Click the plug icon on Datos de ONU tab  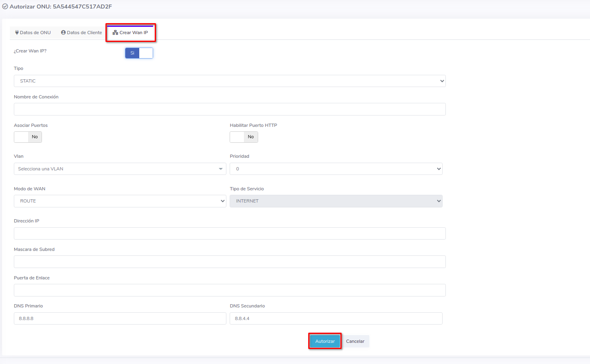17,33
